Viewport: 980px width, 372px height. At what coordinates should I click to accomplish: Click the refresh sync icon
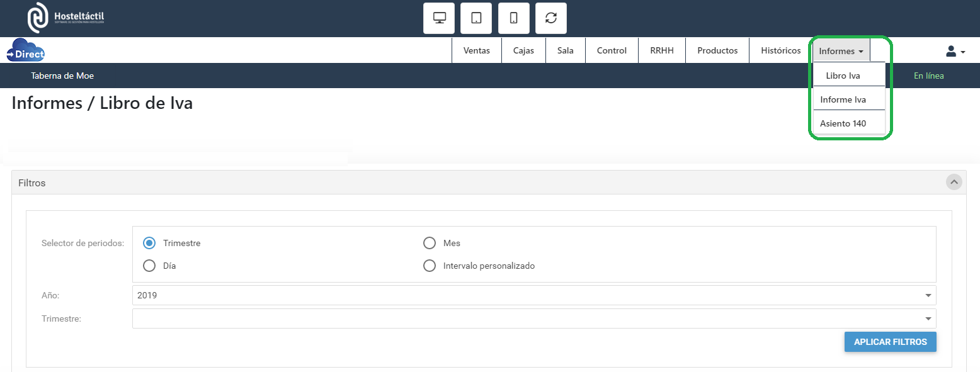(x=551, y=18)
